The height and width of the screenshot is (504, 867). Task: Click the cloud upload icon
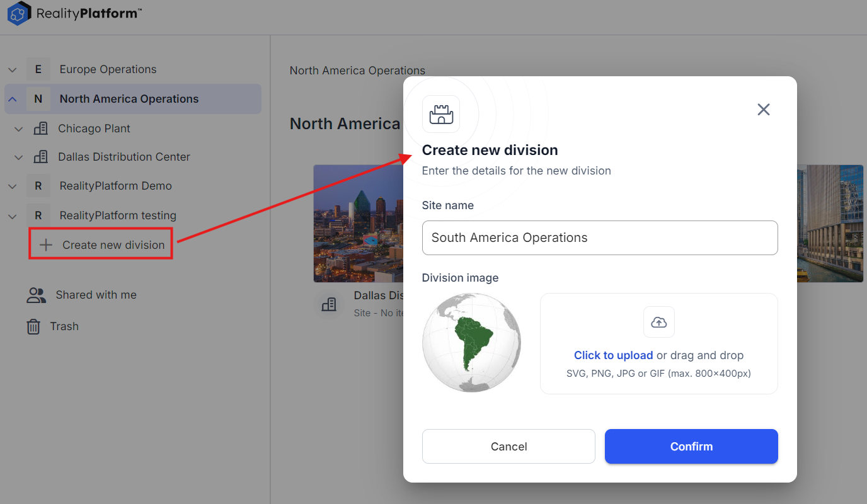click(x=658, y=322)
